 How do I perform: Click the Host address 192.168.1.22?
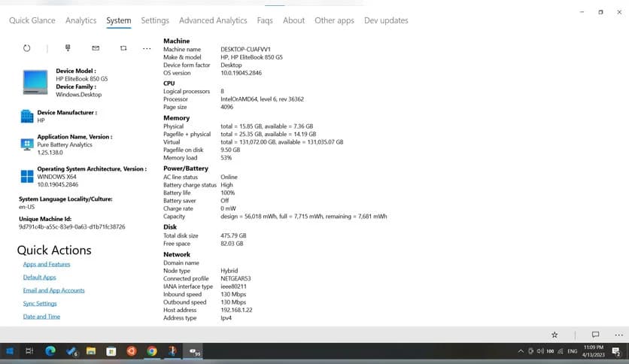click(x=236, y=311)
